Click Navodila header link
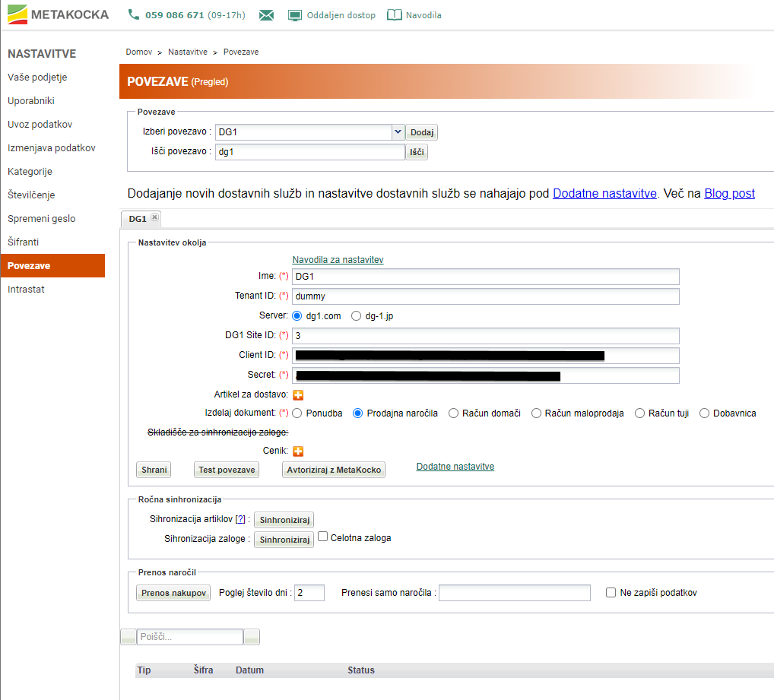This screenshot has height=700, width=774. pyautogui.click(x=423, y=15)
